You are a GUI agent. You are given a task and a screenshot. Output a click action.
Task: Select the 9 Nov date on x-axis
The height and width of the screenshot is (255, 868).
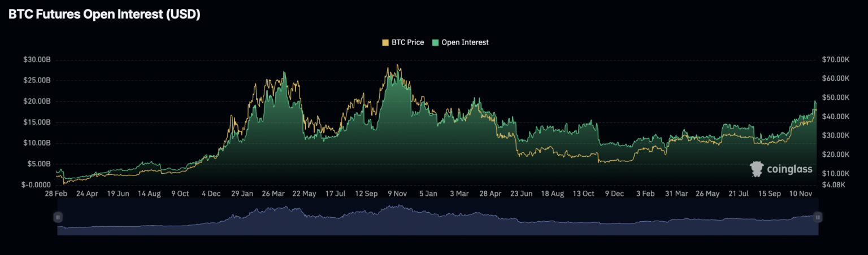coord(397,194)
